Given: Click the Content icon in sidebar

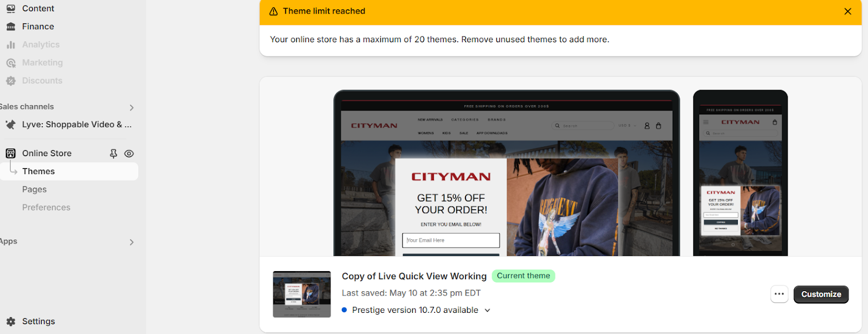Looking at the screenshot, I should point(11,9).
